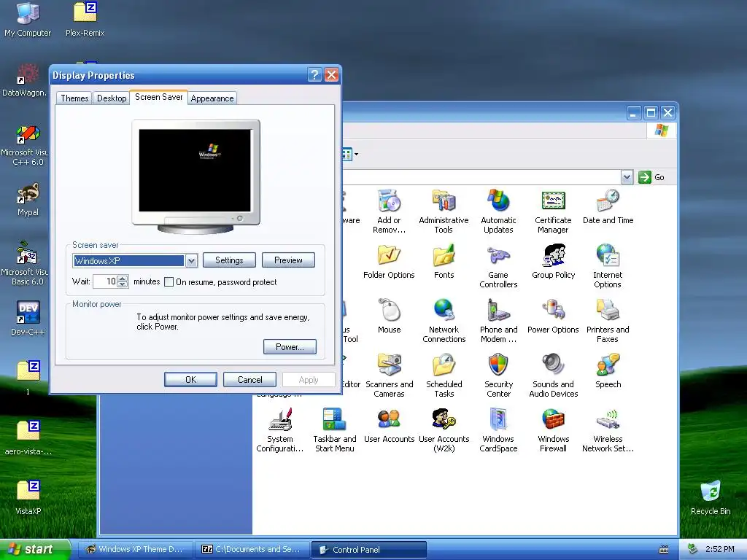Switch to 7-Zip Documents taskbar item
Image resolution: width=747 pixels, height=560 pixels.
[x=252, y=549]
